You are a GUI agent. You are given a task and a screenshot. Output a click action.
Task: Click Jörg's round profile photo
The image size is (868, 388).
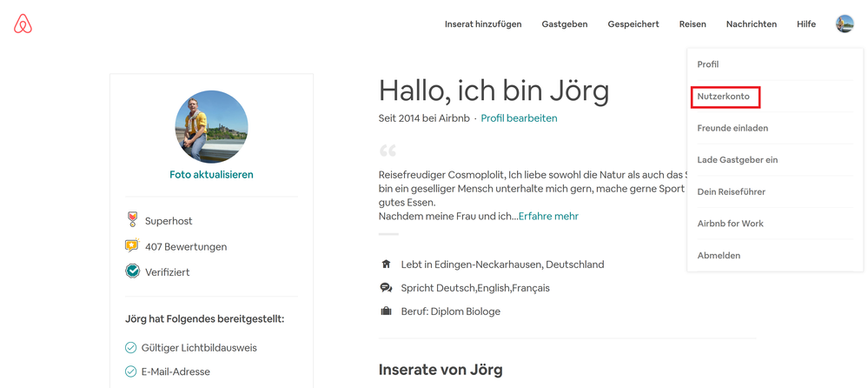(211, 127)
